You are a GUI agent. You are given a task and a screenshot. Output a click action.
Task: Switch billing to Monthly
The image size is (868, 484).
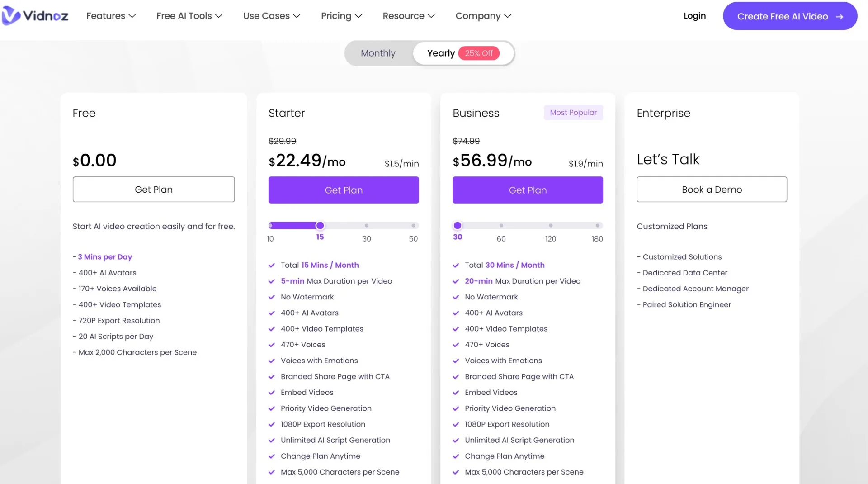click(378, 53)
